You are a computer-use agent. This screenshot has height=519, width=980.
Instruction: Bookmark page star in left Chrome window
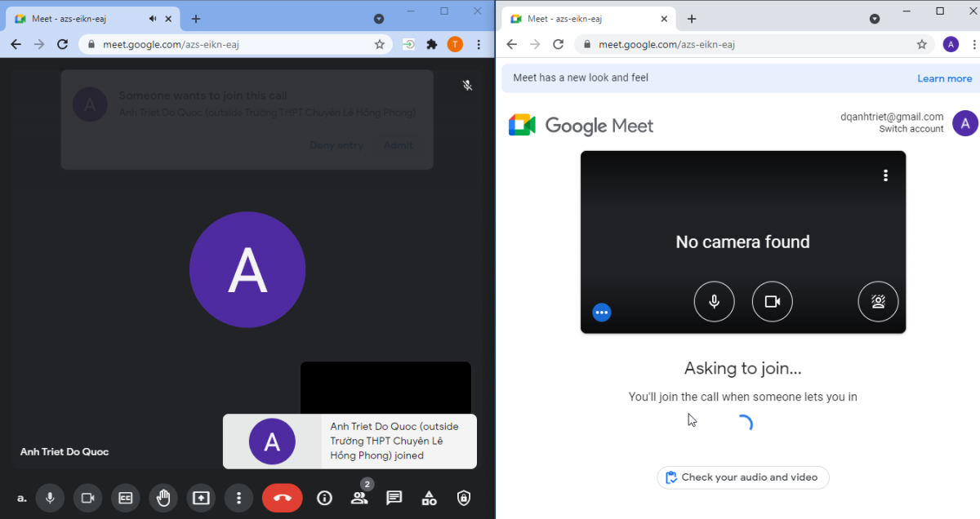coord(380,45)
